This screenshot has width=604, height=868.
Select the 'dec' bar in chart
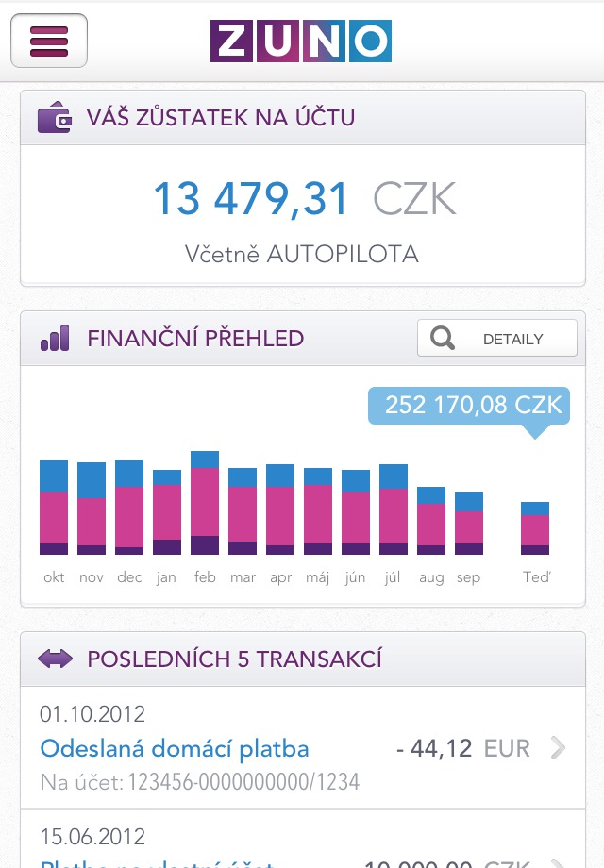pos(129,508)
